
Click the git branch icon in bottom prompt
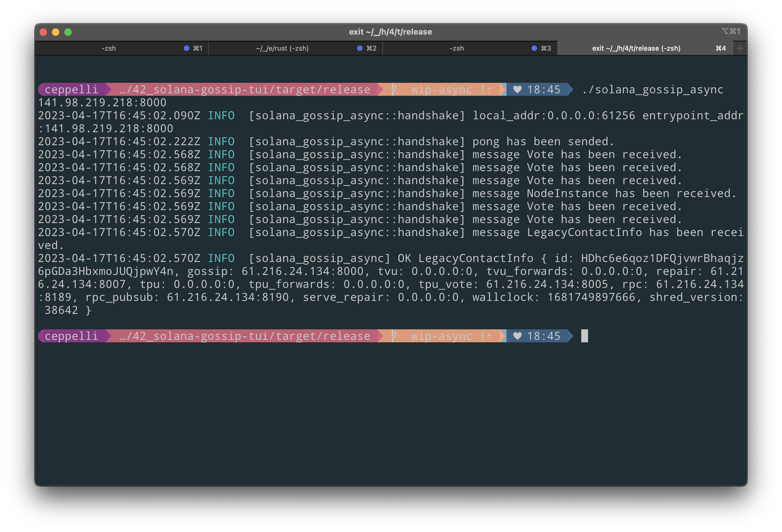pyautogui.click(x=394, y=336)
